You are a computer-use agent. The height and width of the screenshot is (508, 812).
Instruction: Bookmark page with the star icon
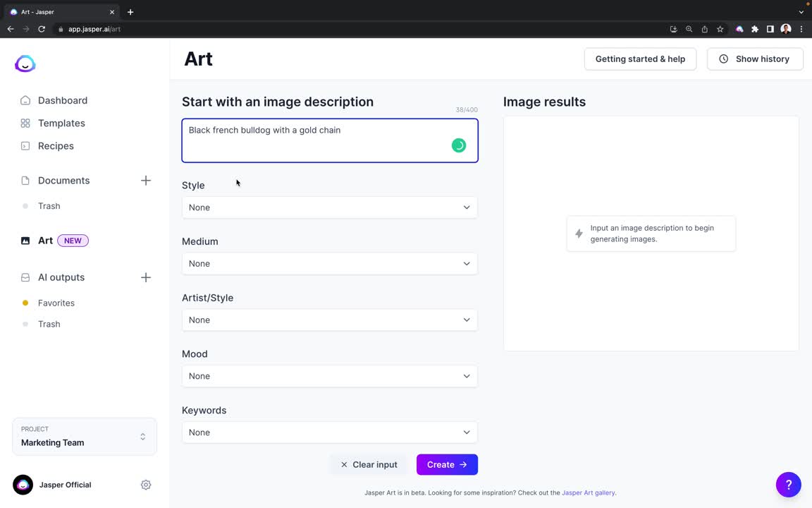(720, 29)
